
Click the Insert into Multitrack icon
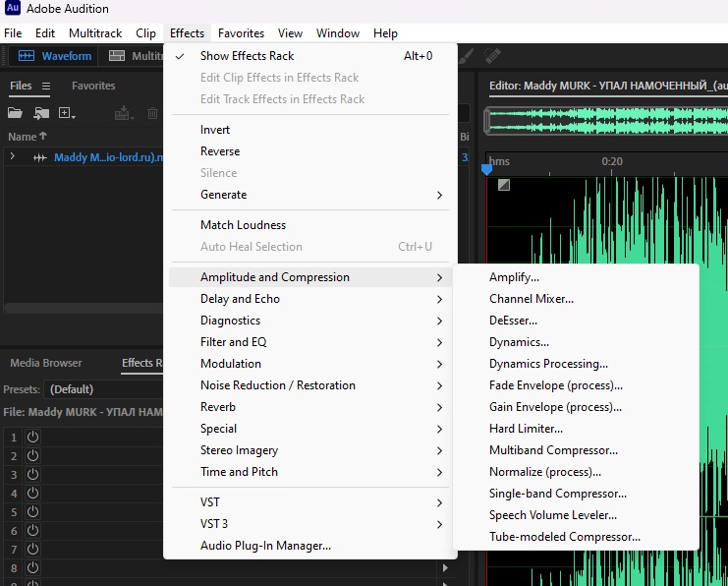coord(124,114)
